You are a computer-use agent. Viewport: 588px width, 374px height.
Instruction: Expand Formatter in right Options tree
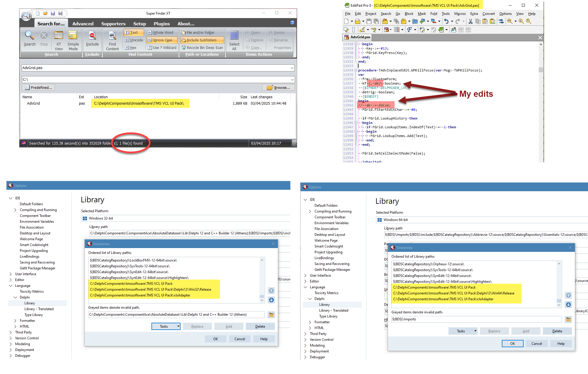[x=310, y=322]
